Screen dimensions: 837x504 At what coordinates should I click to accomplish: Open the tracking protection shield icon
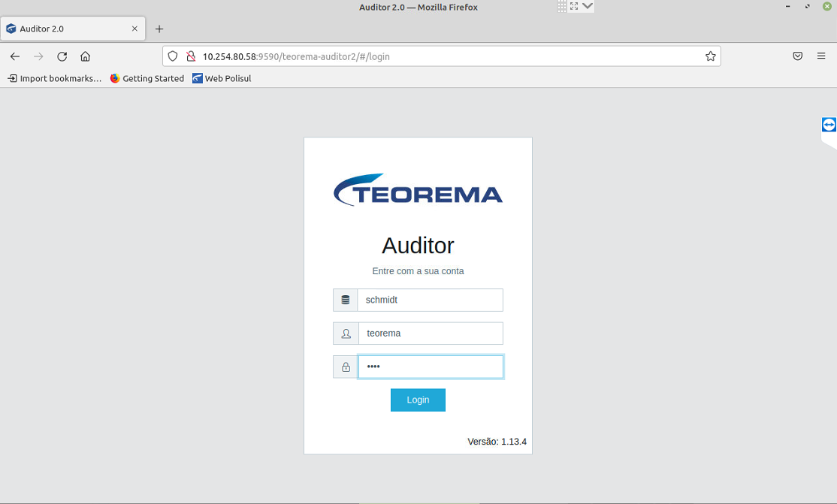click(172, 56)
